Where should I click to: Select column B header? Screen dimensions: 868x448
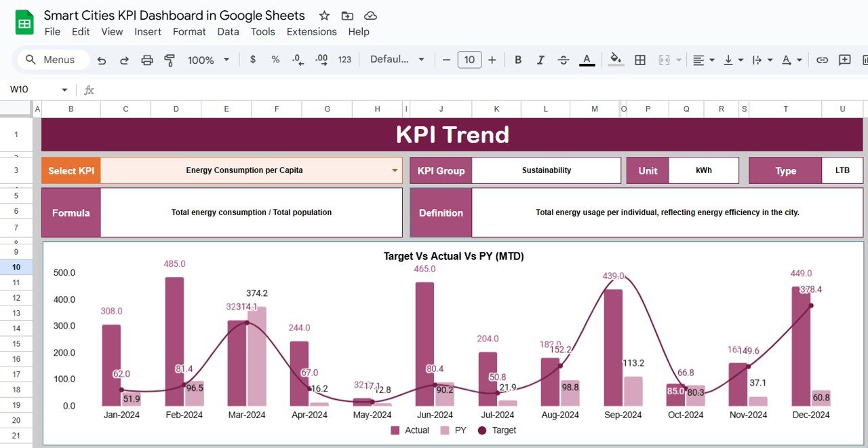point(71,109)
